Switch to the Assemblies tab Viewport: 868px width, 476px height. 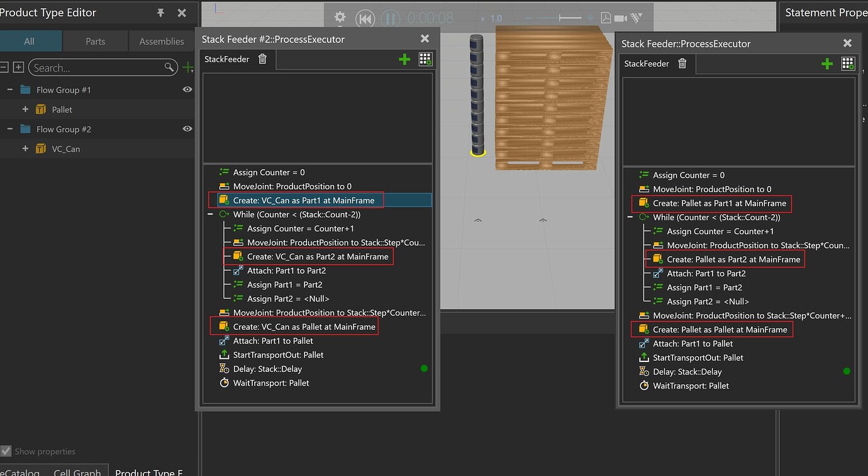pyautogui.click(x=162, y=42)
